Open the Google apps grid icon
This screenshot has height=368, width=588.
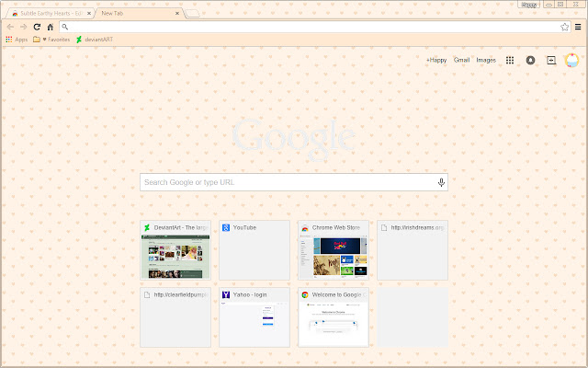[510, 60]
